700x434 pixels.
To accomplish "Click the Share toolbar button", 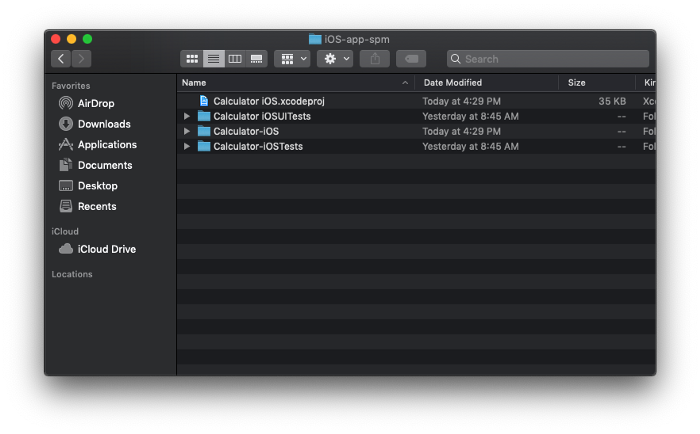I will [375, 59].
